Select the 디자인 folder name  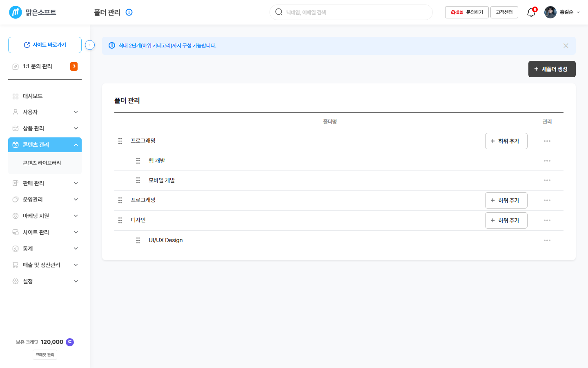pos(138,220)
